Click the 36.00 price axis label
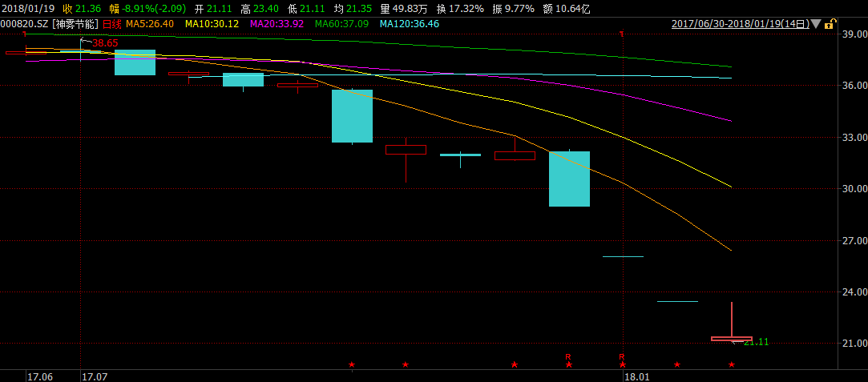Viewport: 868px width, 382px height. point(854,85)
